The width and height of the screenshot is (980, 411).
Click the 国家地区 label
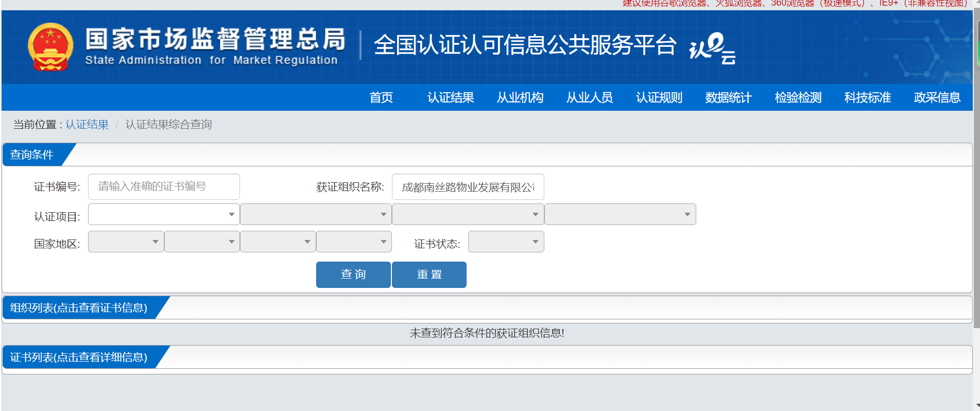57,244
